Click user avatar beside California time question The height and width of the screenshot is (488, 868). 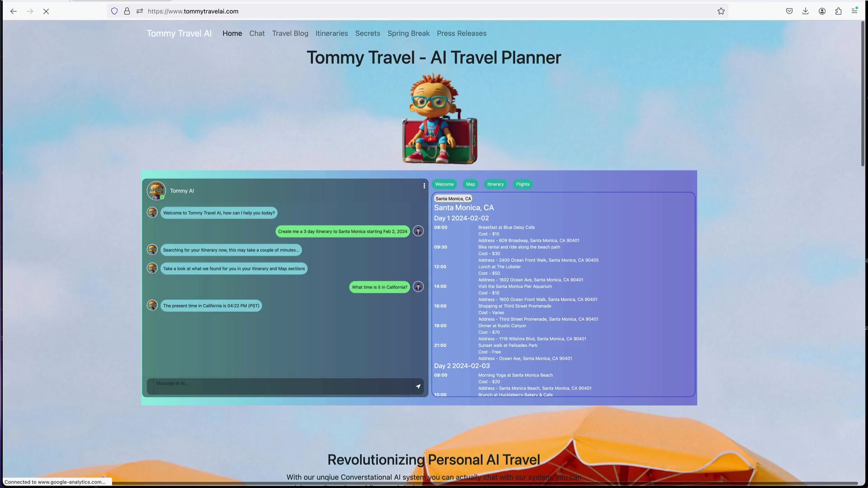tap(418, 287)
